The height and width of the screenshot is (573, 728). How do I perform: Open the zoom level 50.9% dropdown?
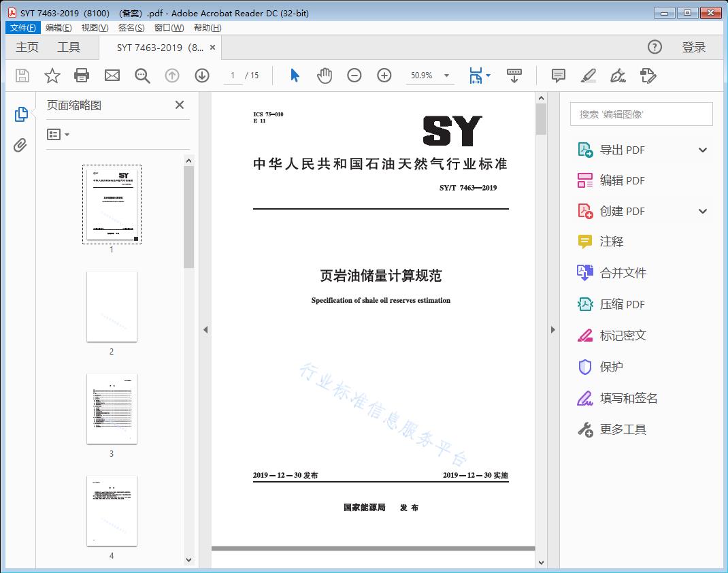coord(446,76)
